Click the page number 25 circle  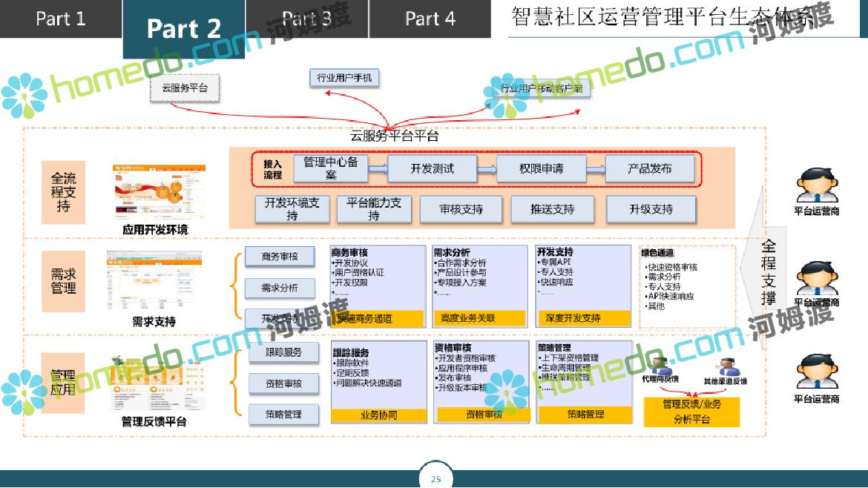[x=435, y=478]
